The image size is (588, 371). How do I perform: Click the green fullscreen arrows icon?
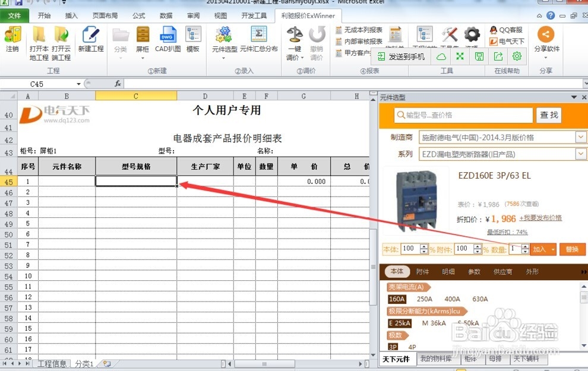(460, 56)
